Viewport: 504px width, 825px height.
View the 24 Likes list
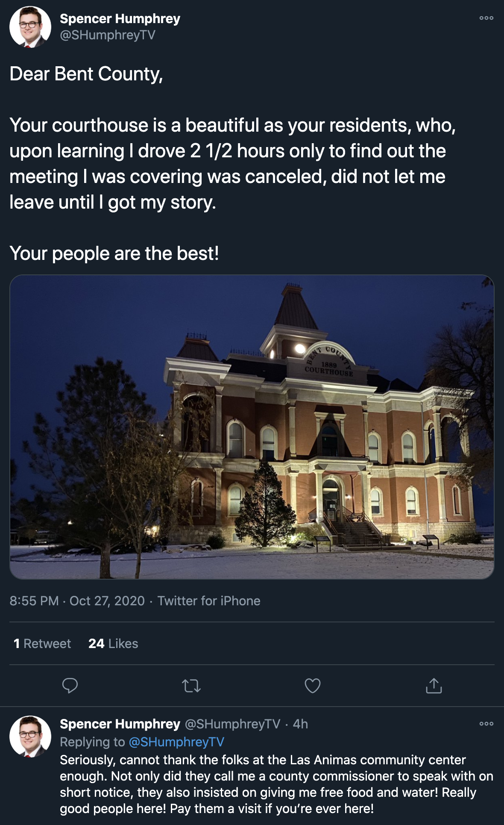pyautogui.click(x=113, y=643)
